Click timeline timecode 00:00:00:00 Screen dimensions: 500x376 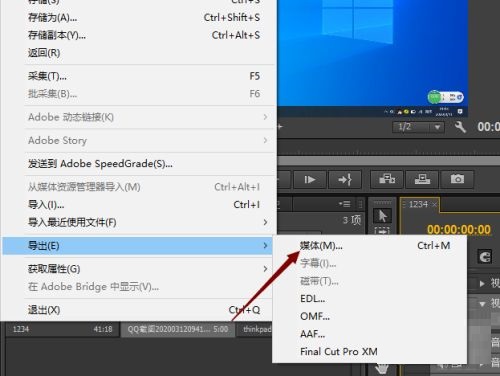click(x=459, y=230)
